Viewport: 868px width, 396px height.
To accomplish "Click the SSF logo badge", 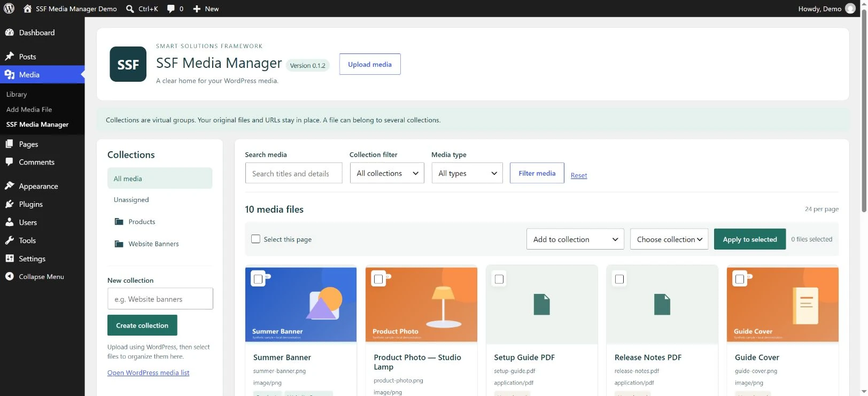I will click(x=128, y=64).
